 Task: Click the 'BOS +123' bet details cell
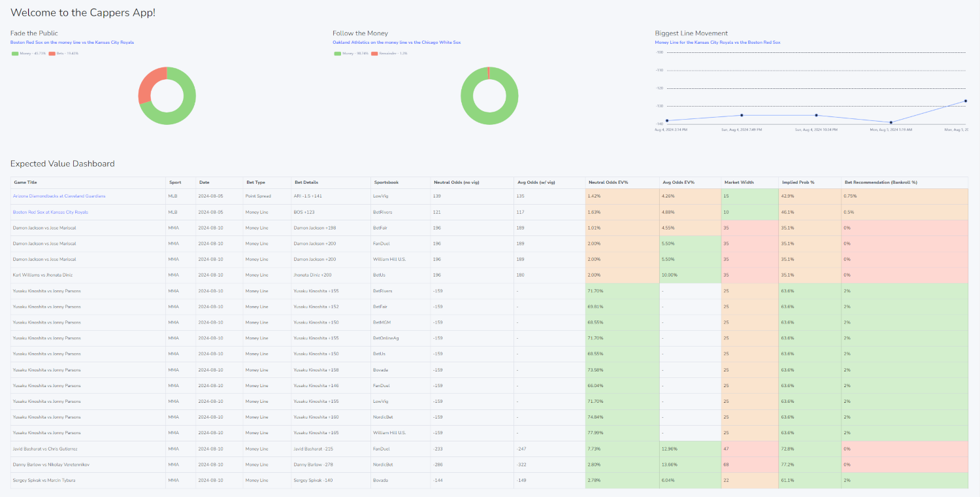331,212
